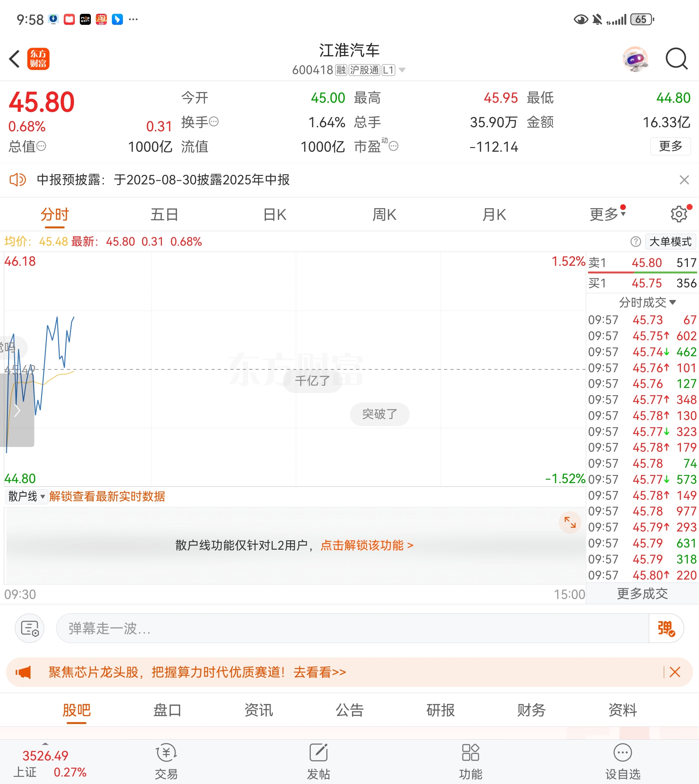The height and width of the screenshot is (784, 699).
Task: Select the 股吧 tab
Action: click(x=76, y=710)
